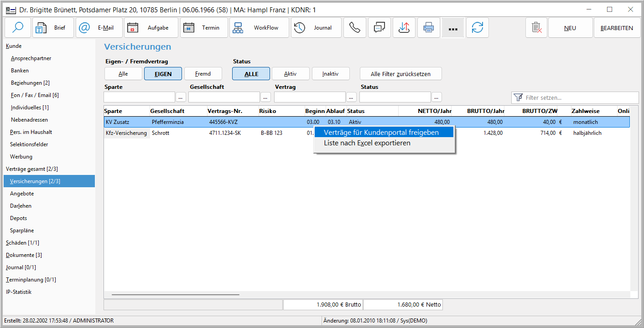Image resolution: width=644 pixels, height=328 pixels.
Task: Switch status filter to Aktiv
Action: tap(291, 74)
